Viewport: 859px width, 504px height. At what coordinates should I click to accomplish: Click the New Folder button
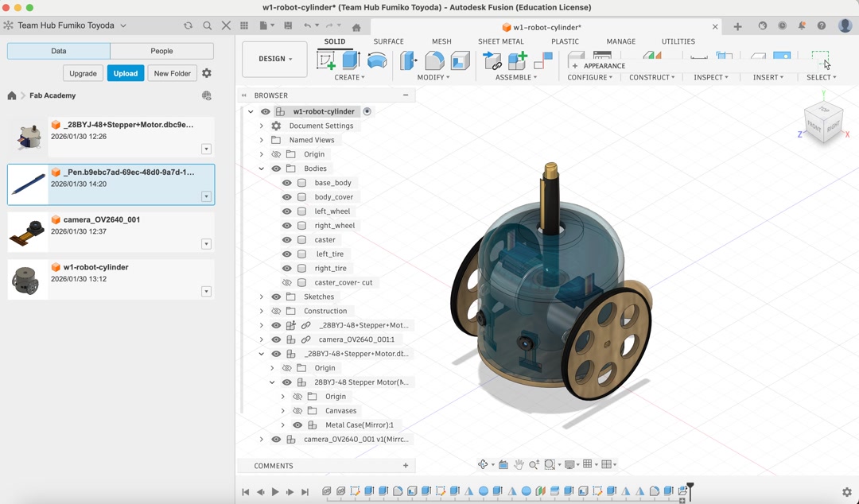tap(172, 73)
